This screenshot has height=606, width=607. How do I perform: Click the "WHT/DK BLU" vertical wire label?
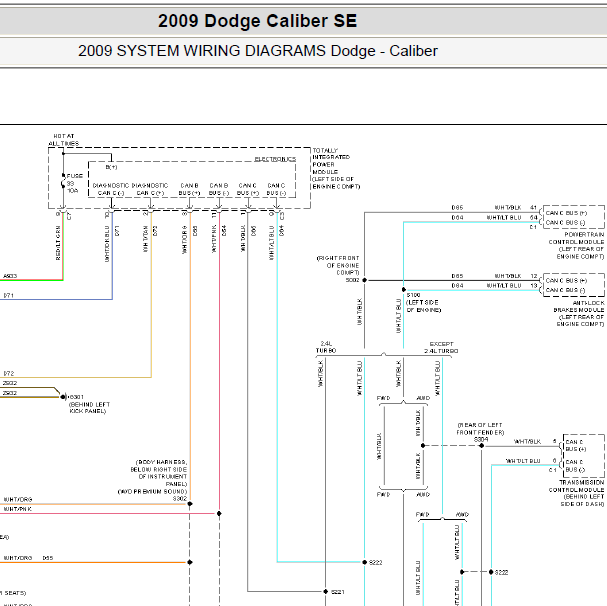coord(107,244)
